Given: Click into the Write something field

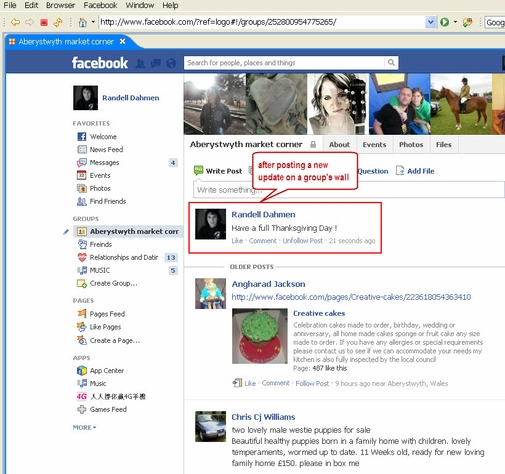Looking at the screenshot, I should coord(349,190).
